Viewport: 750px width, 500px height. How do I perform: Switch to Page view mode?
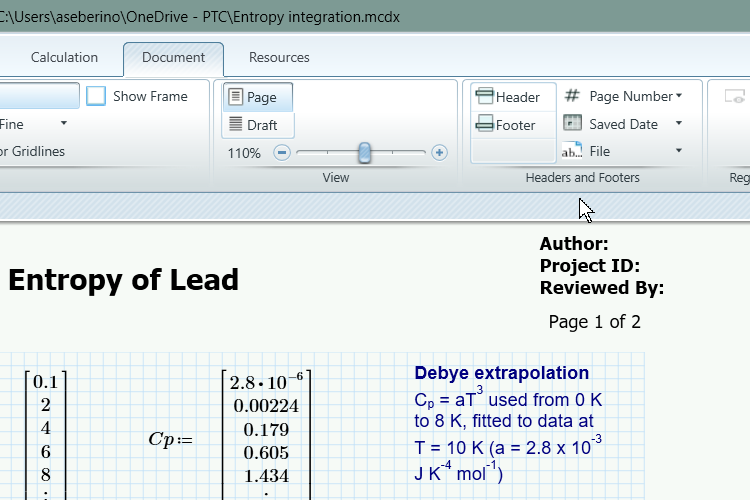tap(258, 97)
